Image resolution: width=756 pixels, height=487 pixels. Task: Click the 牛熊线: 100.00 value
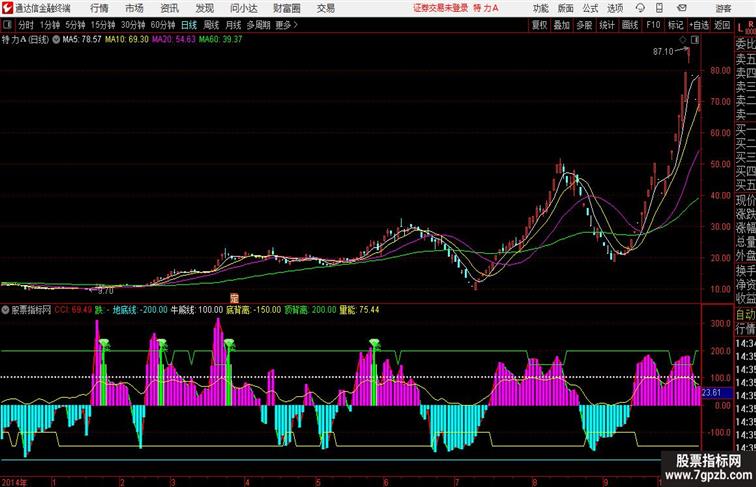[197, 310]
